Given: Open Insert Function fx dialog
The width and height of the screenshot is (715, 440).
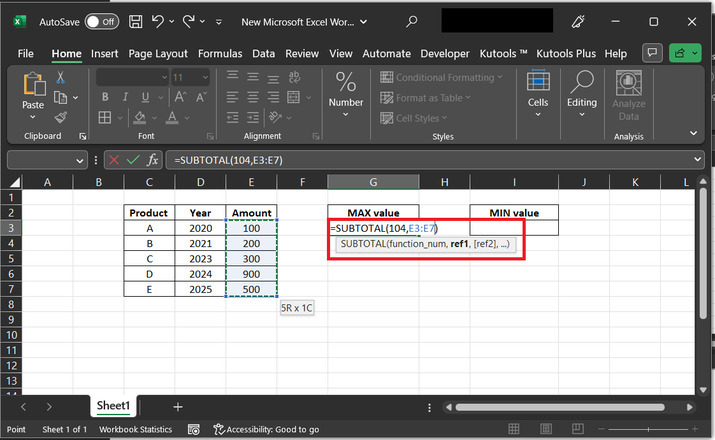Looking at the screenshot, I should pos(153,160).
